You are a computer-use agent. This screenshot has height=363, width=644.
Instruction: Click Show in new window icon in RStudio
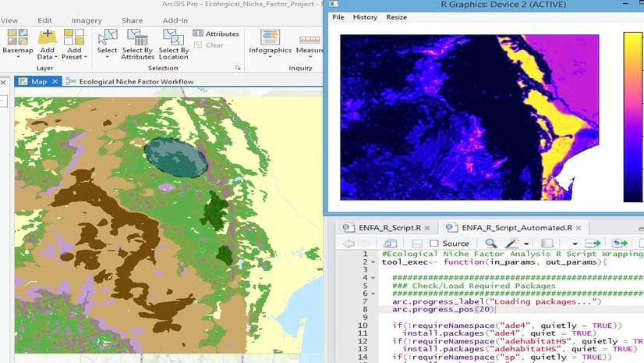coord(390,244)
